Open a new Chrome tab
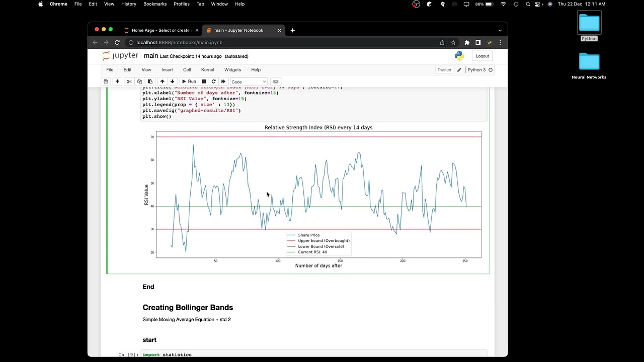644x362 pixels. pyautogui.click(x=292, y=30)
